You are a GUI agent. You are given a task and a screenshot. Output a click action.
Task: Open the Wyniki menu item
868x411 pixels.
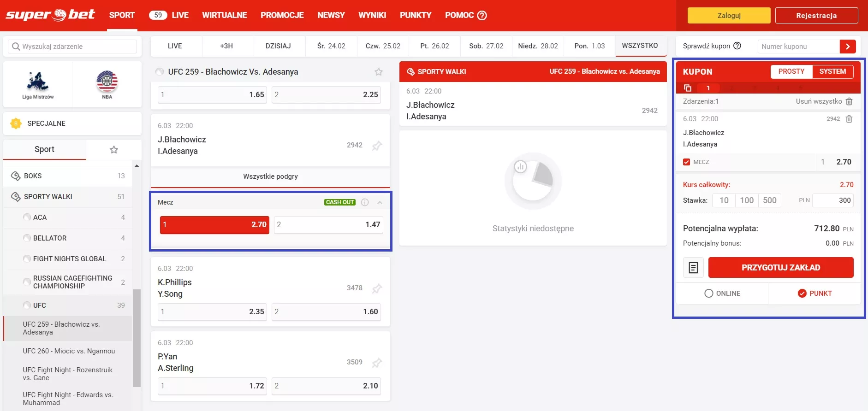click(x=372, y=15)
